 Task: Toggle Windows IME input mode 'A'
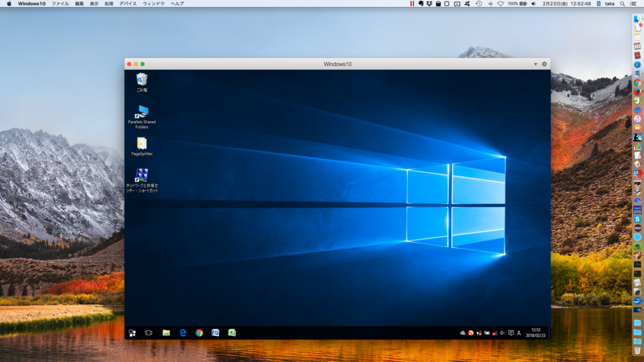click(519, 333)
